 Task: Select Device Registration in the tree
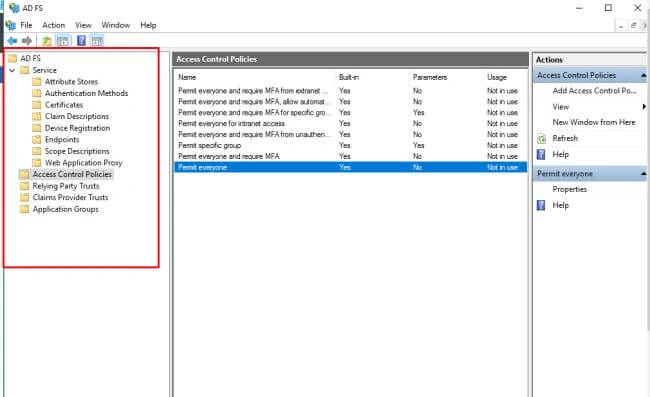coord(77,128)
